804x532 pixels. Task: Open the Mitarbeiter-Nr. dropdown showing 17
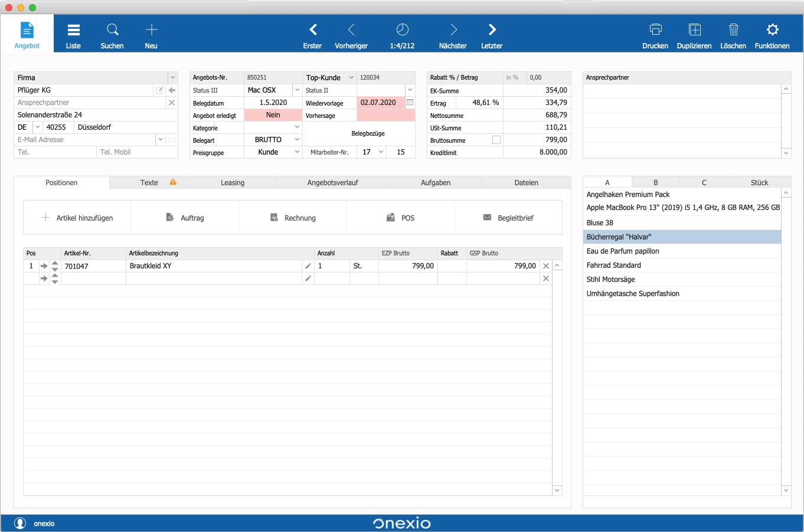coord(381,152)
